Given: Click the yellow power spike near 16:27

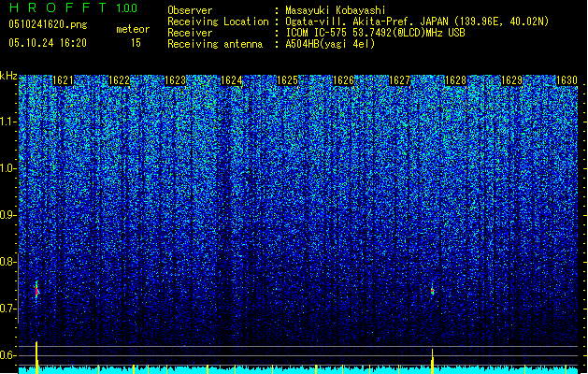Looking at the screenshot, I should [433, 361].
